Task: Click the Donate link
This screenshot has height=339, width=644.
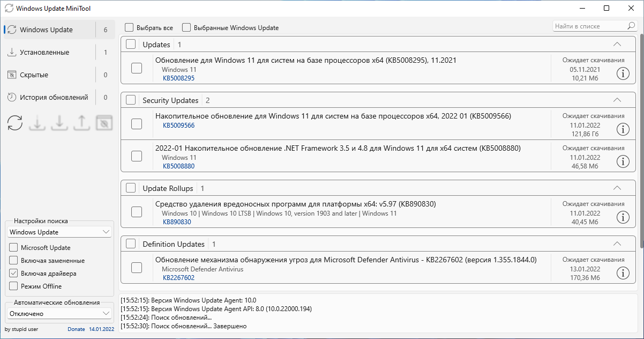Action: point(76,329)
